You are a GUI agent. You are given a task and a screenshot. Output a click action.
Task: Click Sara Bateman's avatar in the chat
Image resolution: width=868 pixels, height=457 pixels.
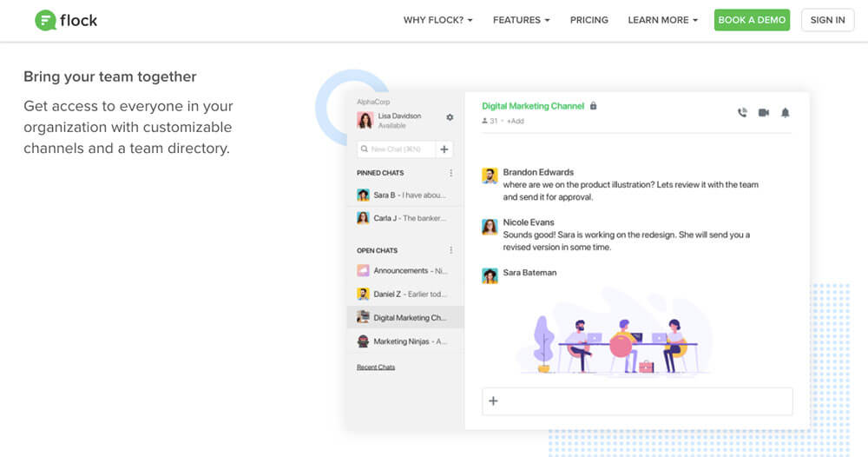tap(490, 276)
